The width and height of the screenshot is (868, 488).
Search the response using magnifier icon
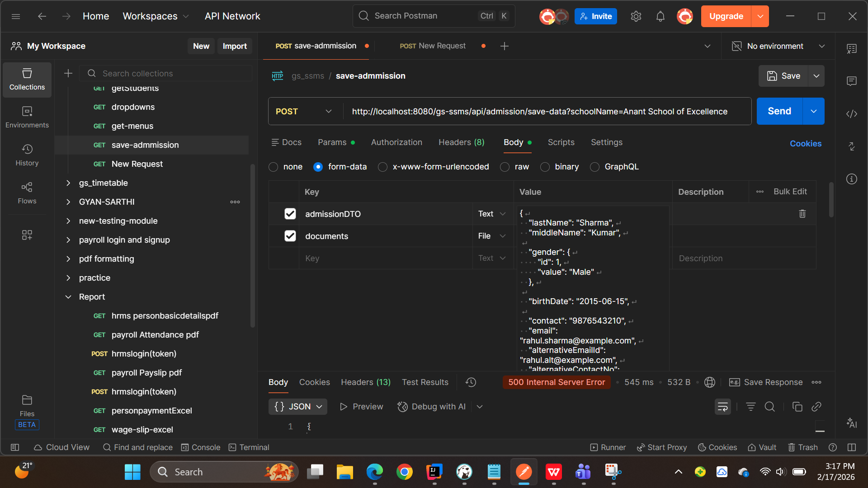[x=769, y=407]
